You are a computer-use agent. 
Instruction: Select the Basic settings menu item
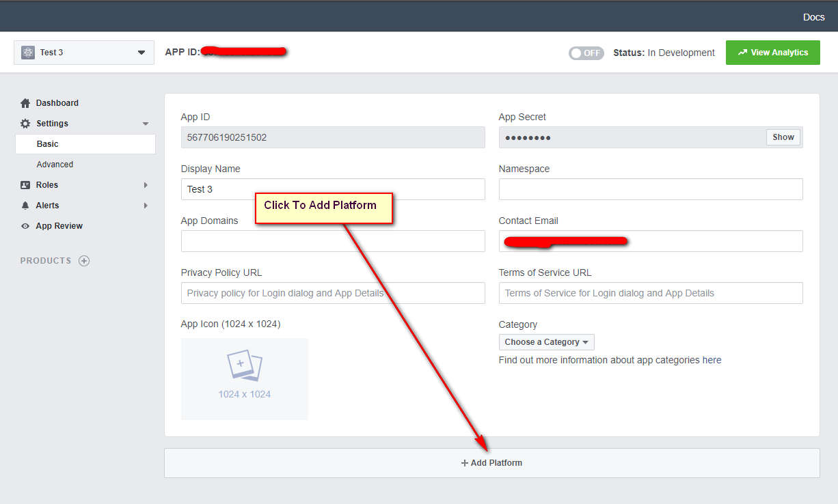tap(48, 144)
